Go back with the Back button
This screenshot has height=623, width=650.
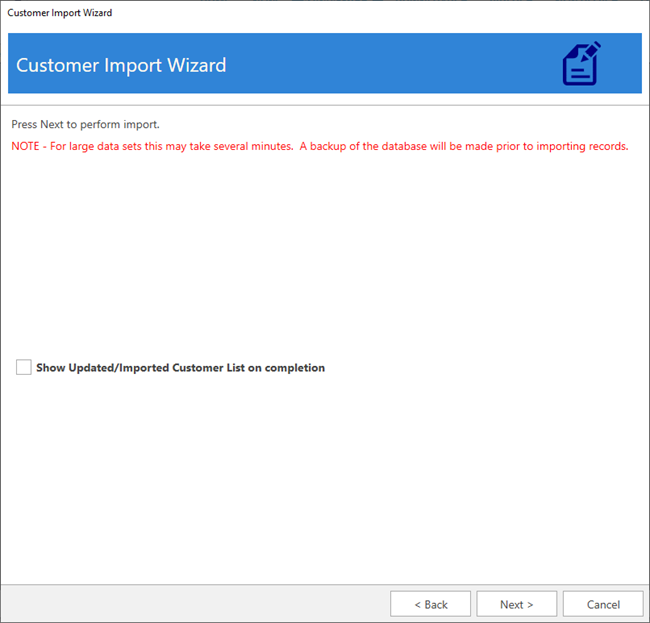[430, 604]
